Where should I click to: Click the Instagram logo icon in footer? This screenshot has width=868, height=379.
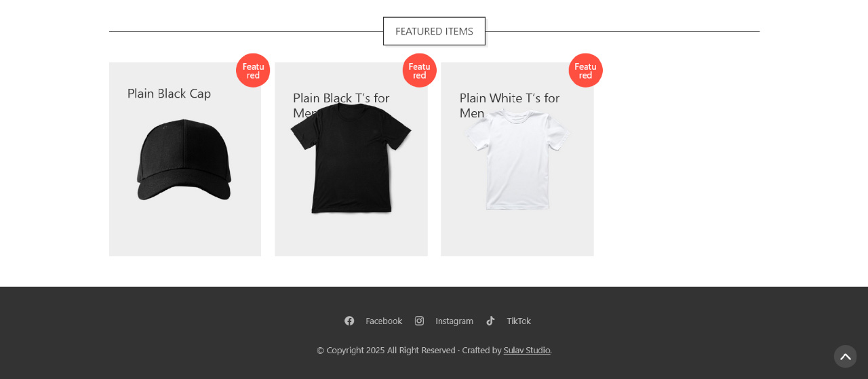point(419,321)
